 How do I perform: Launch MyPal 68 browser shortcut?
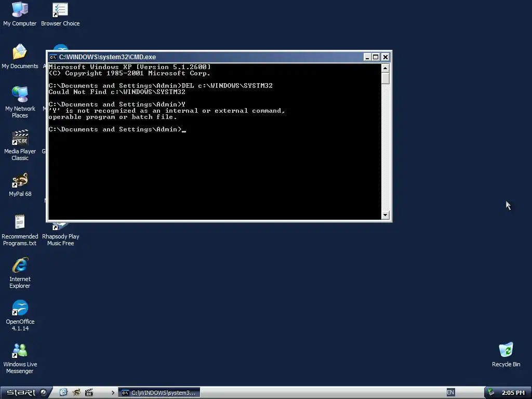tap(20, 185)
